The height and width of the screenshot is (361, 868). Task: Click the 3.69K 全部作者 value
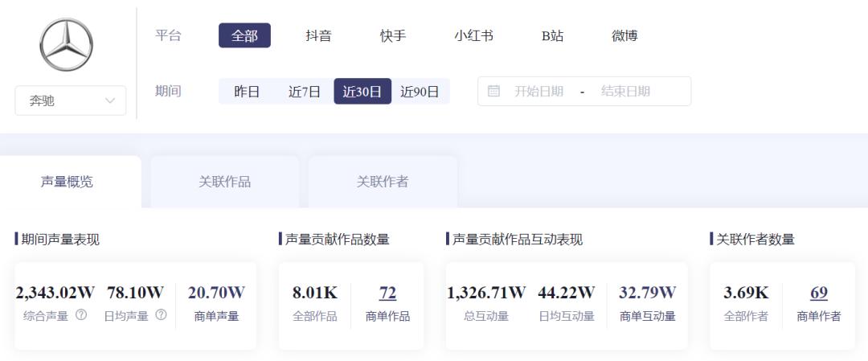pyautogui.click(x=746, y=293)
